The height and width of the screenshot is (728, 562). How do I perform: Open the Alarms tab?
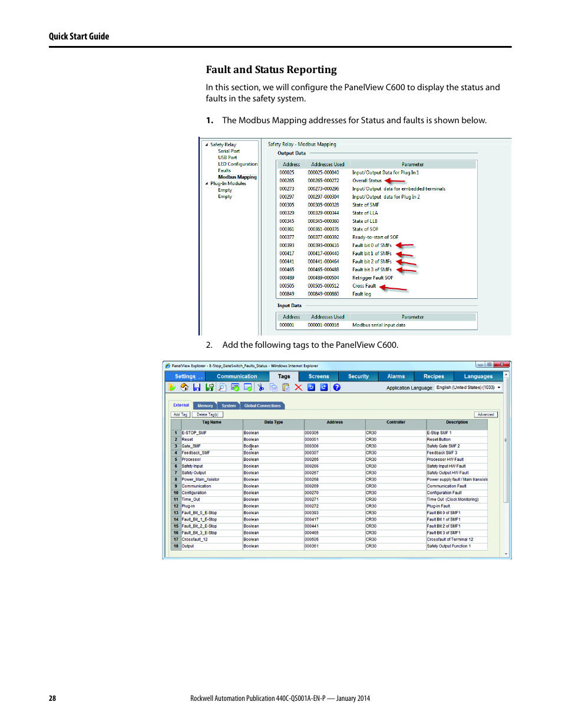point(396,376)
